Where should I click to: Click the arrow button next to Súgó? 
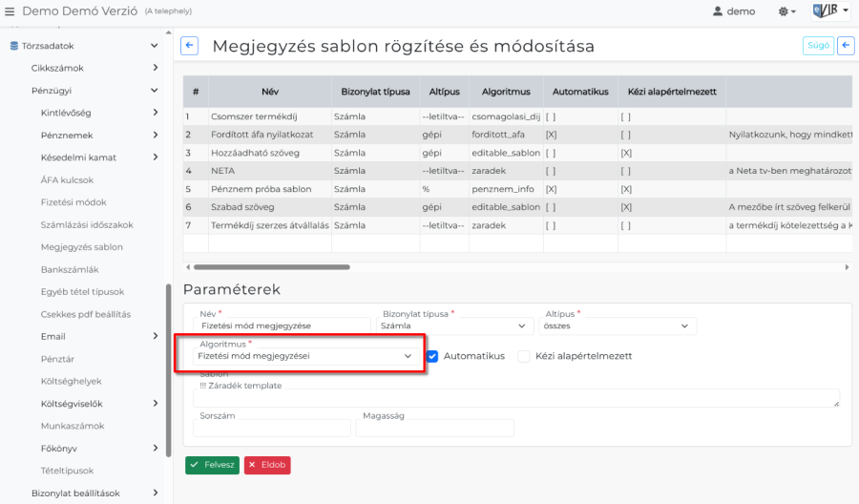846,46
